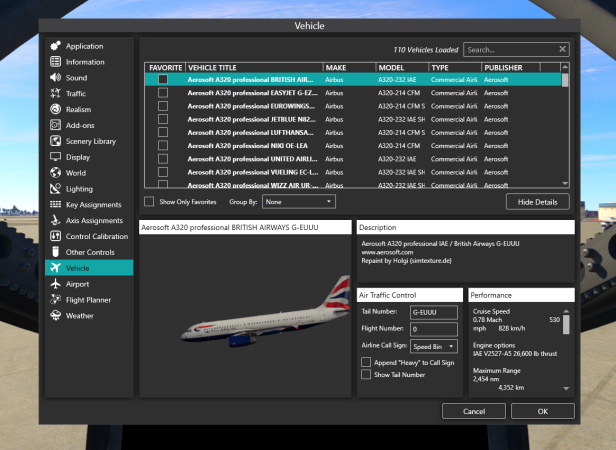Open the Traffic settings page
This screenshot has width=616, height=450.
(89, 94)
